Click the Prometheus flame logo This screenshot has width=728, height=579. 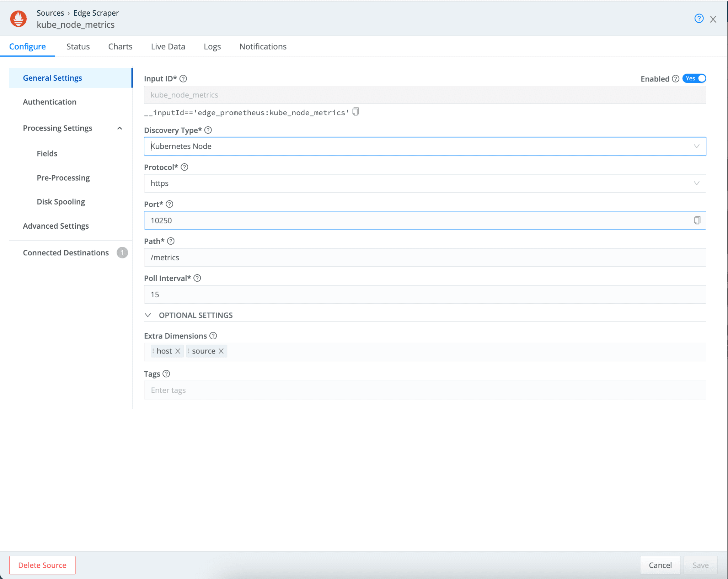pyautogui.click(x=18, y=18)
